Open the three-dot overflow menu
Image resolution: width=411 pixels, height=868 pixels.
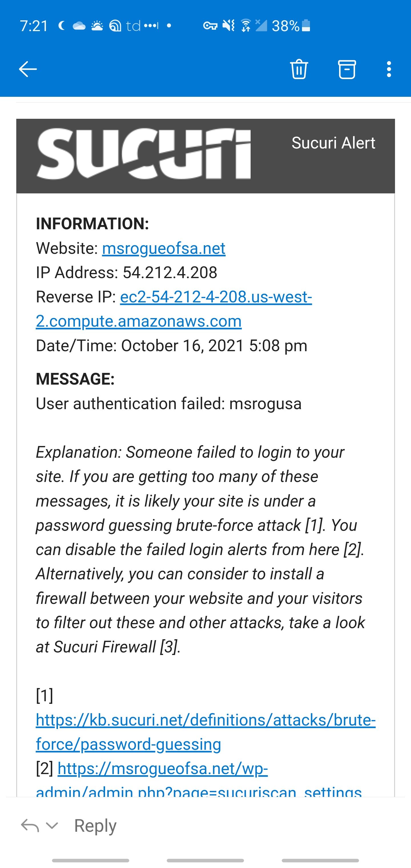pos(389,69)
